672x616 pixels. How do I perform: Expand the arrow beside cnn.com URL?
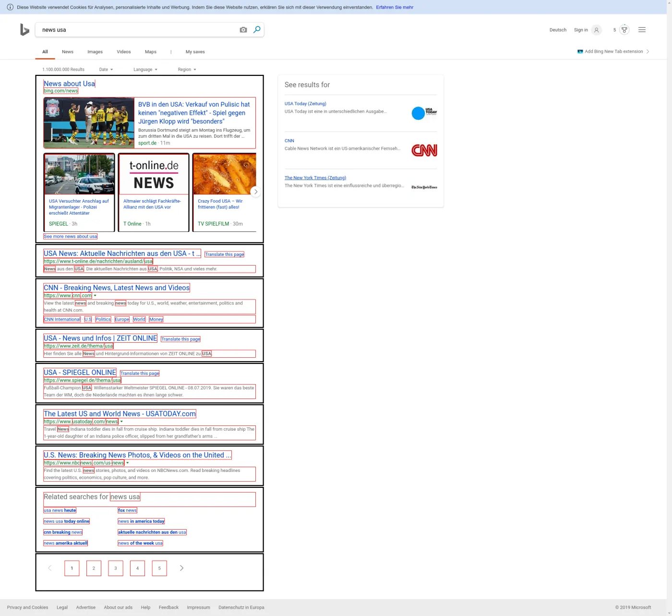point(95,296)
